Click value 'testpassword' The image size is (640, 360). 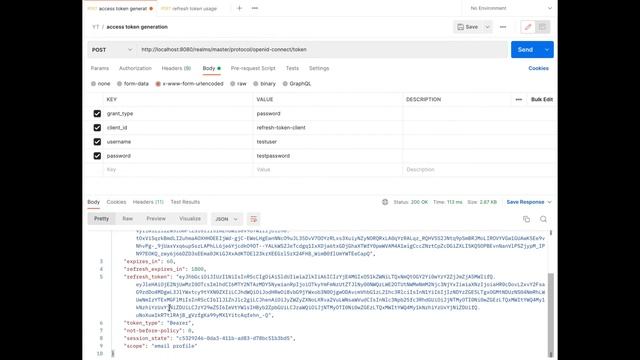273,156
